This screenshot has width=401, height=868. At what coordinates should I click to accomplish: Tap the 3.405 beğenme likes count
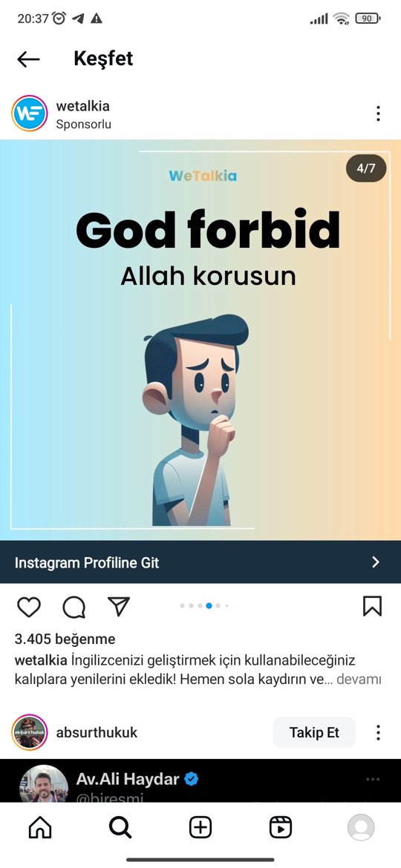click(65, 640)
